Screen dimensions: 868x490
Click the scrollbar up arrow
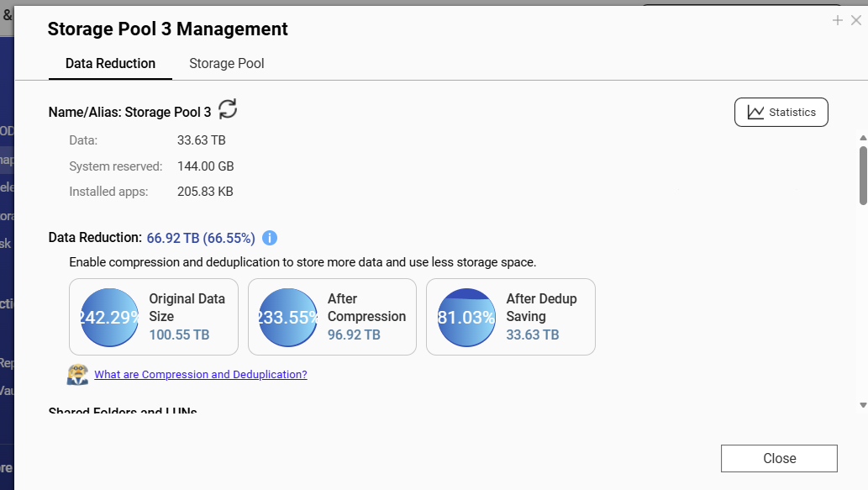click(x=863, y=138)
